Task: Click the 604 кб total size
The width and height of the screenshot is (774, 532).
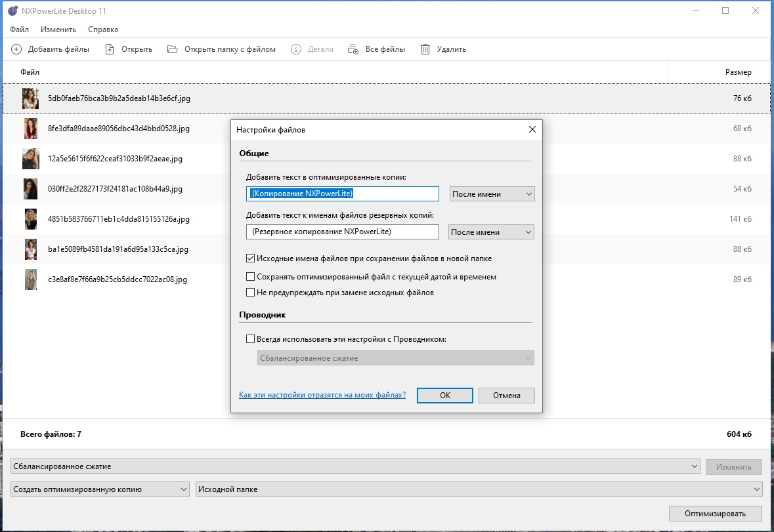Action: click(739, 434)
